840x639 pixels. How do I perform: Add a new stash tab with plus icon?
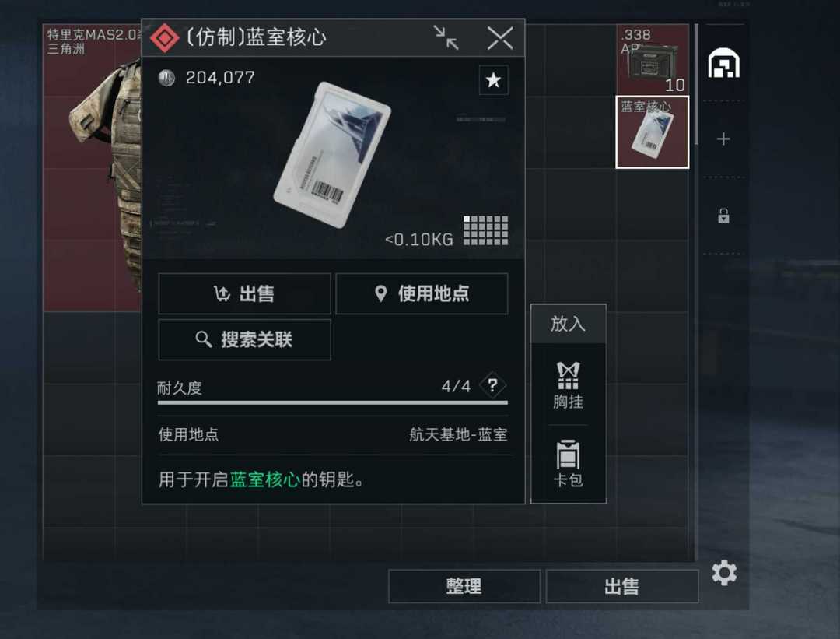pos(723,139)
